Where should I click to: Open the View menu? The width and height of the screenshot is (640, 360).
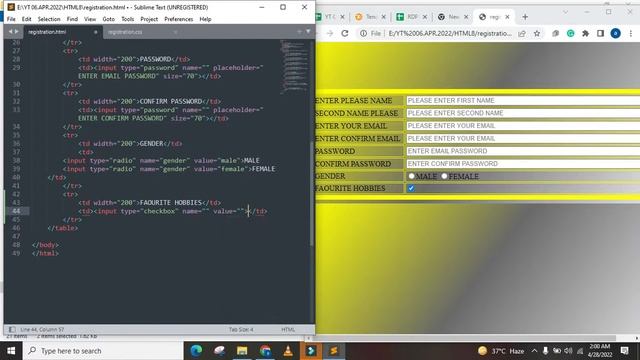click(x=90, y=19)
